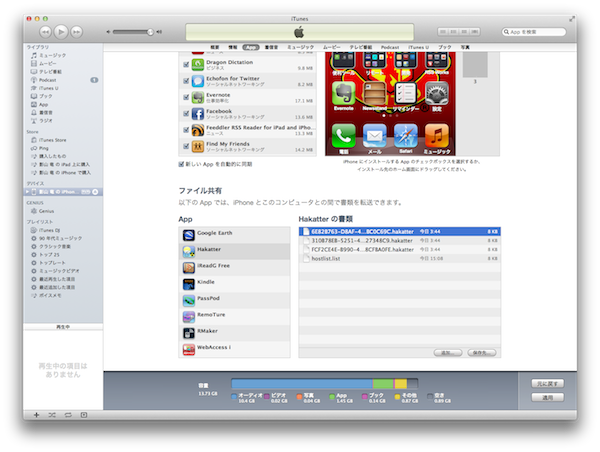Switch to the ミュージック device tab

tap(300, 47)
